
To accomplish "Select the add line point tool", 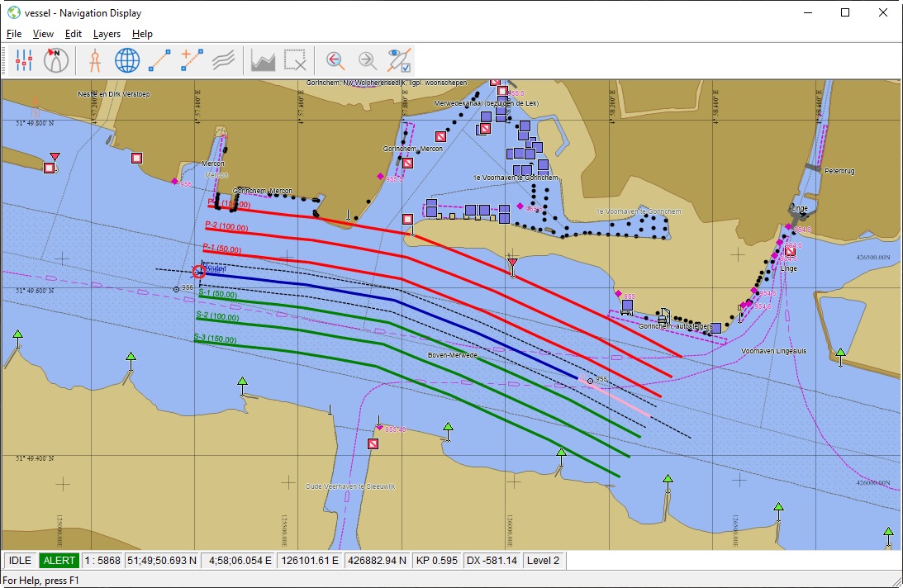I will pos(192,60).
